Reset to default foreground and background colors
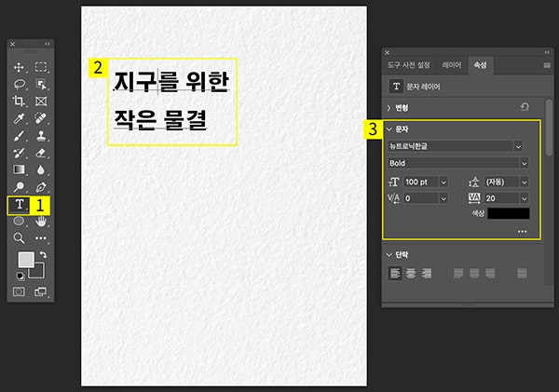This screenshot has height=392, width=559. 20,276
